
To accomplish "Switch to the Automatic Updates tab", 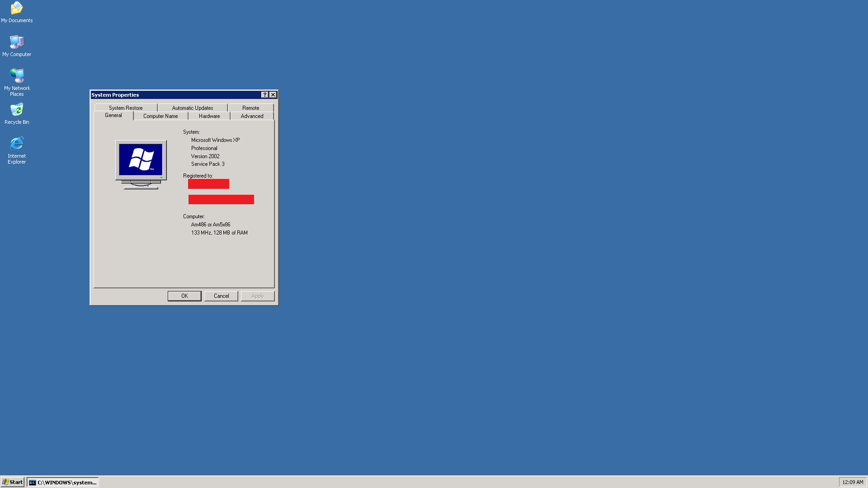I will click(x=192, y=108).
